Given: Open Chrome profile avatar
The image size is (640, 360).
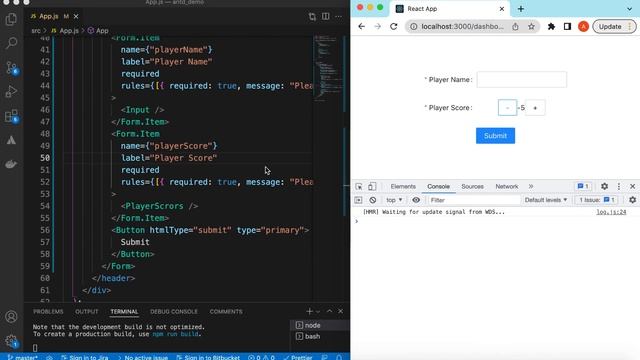Looking at the screenshot, I should pos(583,27).
